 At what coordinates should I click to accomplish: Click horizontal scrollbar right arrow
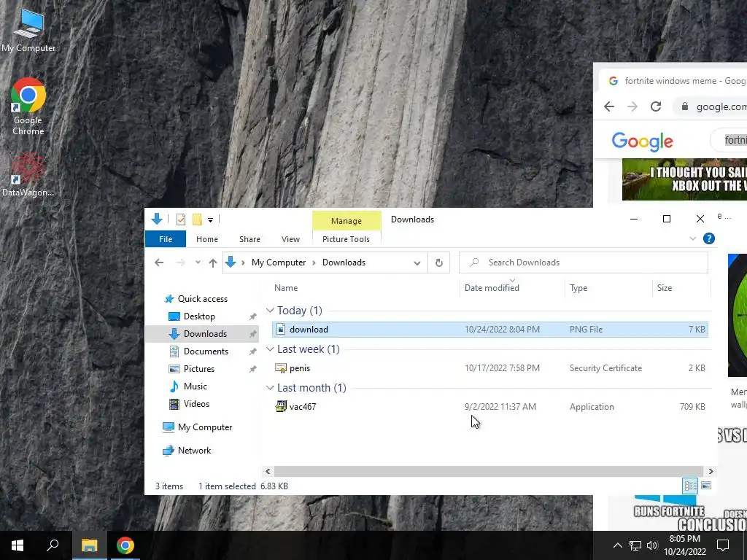(711, 472)
